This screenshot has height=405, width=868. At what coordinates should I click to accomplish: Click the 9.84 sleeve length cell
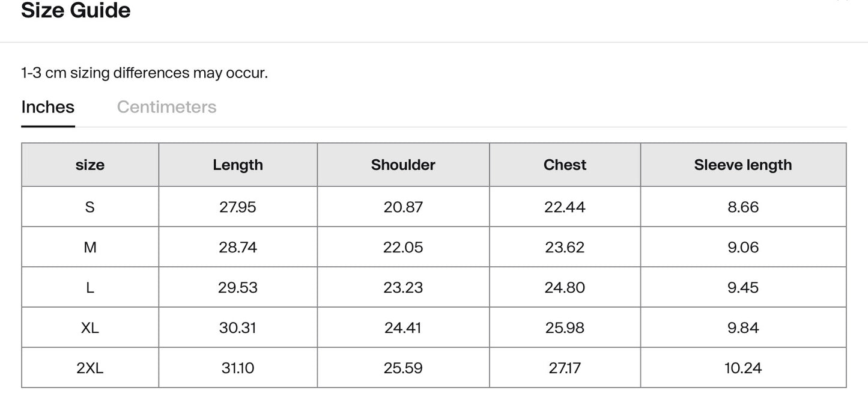pyautogui.click(x=743, y=327)
